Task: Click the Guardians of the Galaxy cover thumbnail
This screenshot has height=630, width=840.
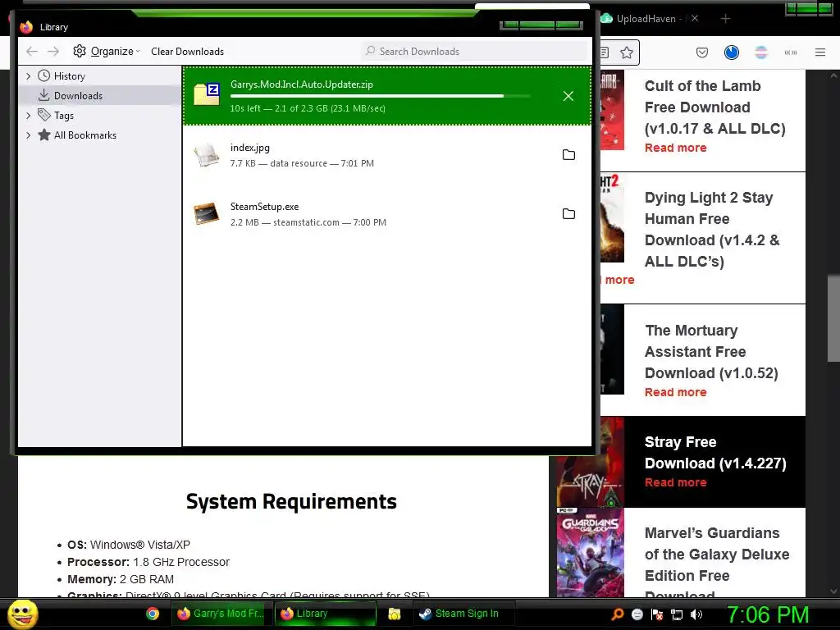Action: [590, 553]
